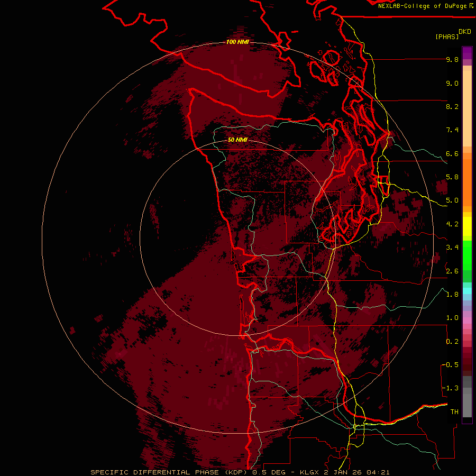Click the [PHAS] legend header
This screenshot has height=476, width=476.
(447, 36)
